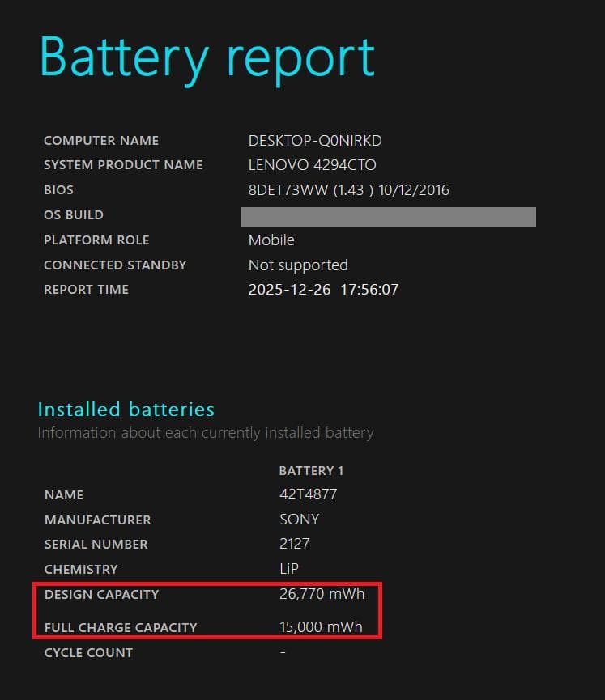The width and height of the screenshot is (605, 700).
Task: Click the FULL CHARGE CAPACITY row label
Action: pos(121,627)
